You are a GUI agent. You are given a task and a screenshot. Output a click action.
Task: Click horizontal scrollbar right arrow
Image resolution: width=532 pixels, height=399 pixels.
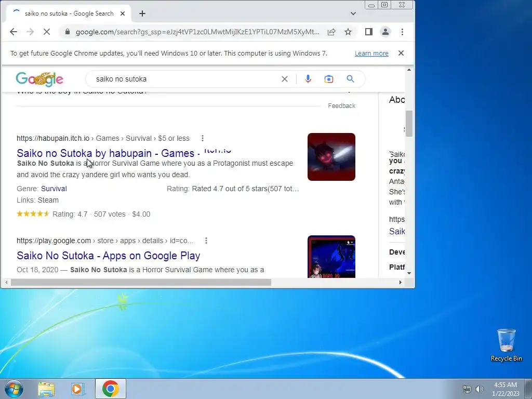coord(401,282)
